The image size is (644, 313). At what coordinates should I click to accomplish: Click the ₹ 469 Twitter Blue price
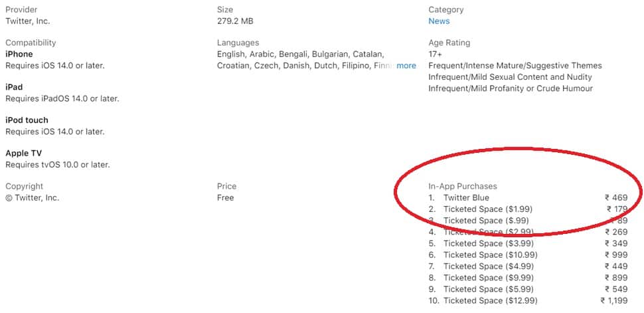pyautogui.click(x=616, y=198)
